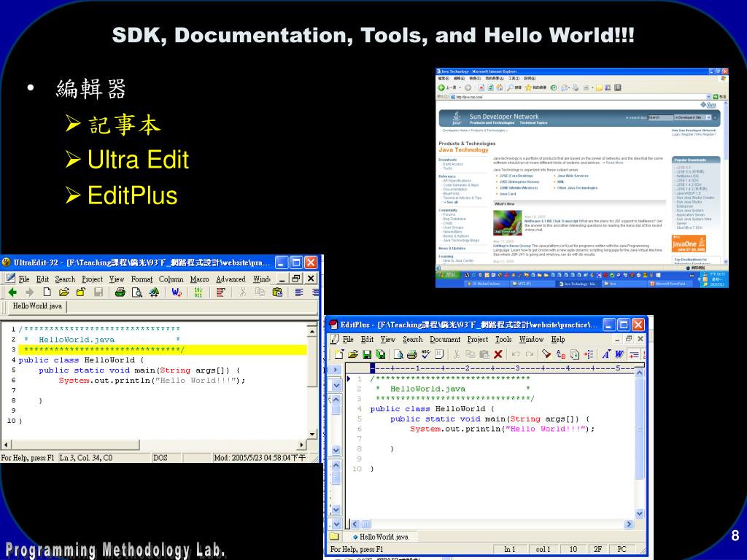Click Internet Explorer Go button
This screenshot has width=747, height=560.
pyautogui.click(x=719, y=97)
